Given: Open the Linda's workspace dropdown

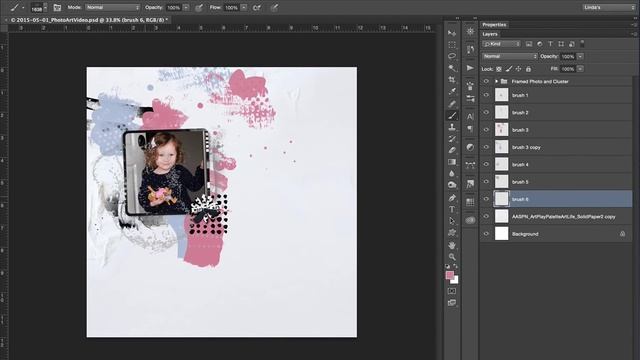Looking at the screenshot, I should pos(609,8).
